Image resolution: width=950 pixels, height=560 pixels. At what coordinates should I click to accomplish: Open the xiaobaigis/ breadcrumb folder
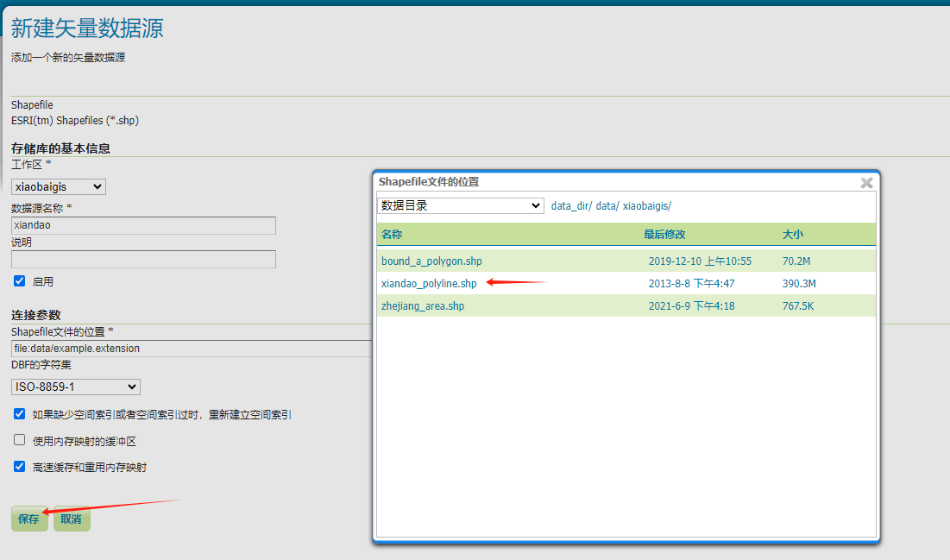pos(646,206)
